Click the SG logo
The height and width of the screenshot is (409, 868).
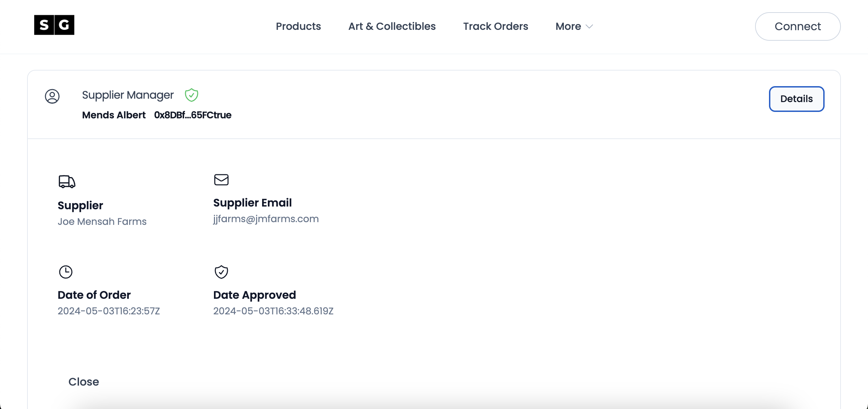pos(54,25)
